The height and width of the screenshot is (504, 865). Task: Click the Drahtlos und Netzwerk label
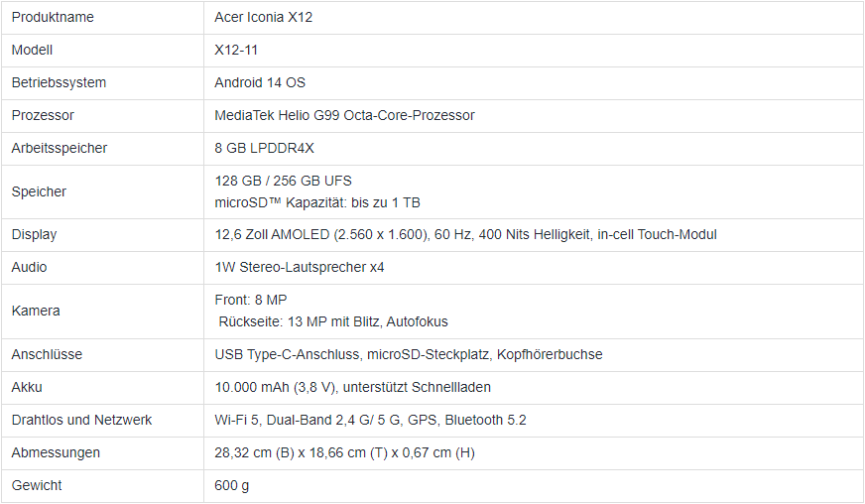coord(81,420)
